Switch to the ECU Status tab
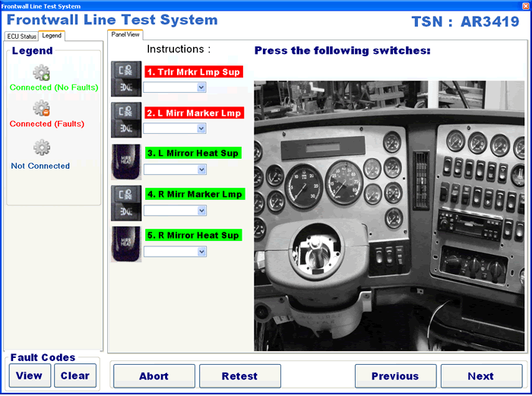532x396 pixels. (x=21, y=36)
